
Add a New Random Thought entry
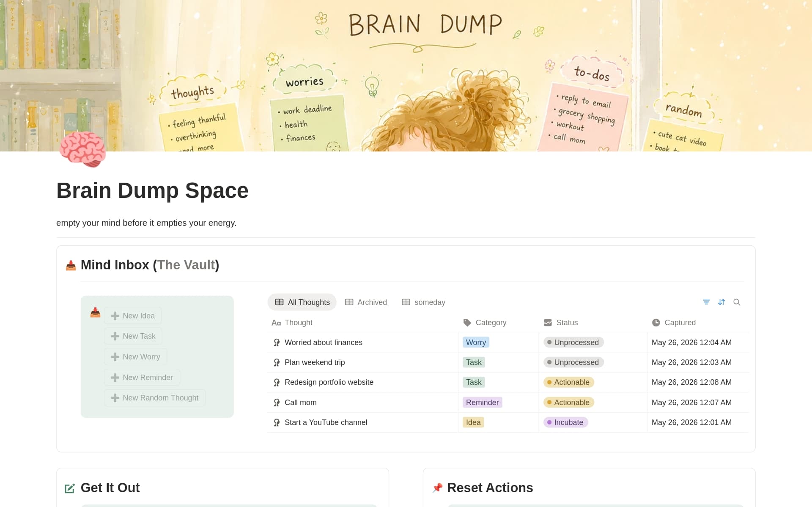click(x=155, y=398)
